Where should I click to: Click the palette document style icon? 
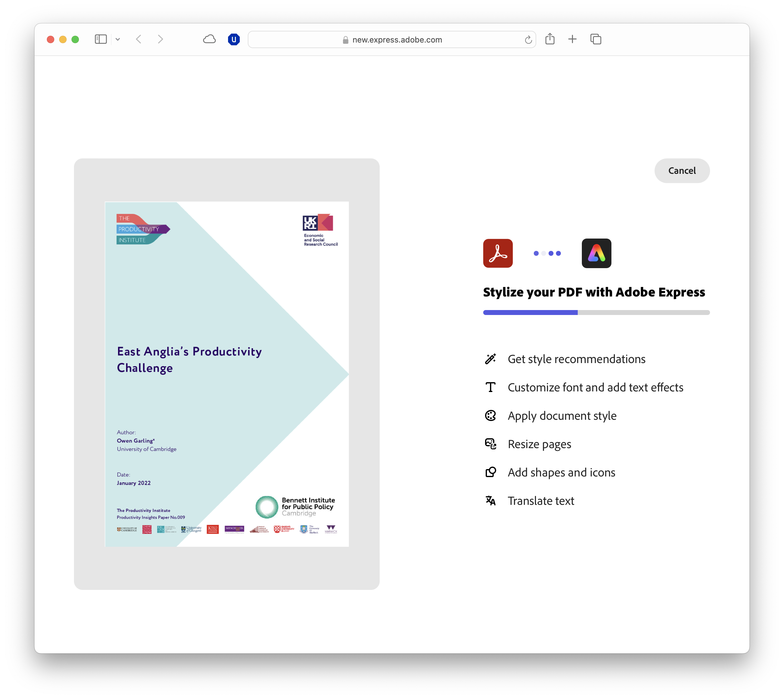(x=490, y=415)
